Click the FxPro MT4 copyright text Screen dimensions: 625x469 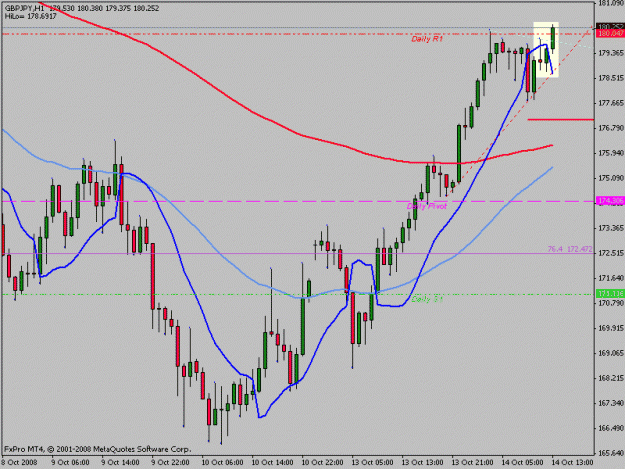tap(97, 449)
